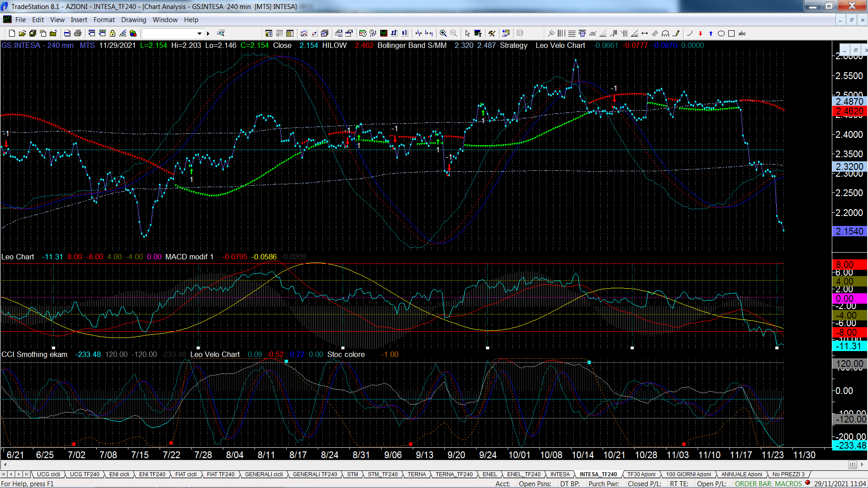Click the decrease bar spacing icon

(x=419, y=33)
